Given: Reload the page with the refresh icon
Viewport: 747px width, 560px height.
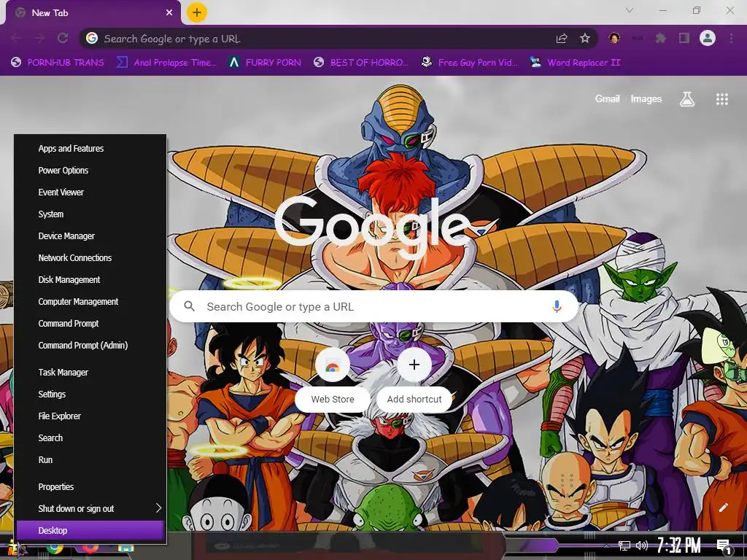Looking at the screenshot, I should 63,38.
